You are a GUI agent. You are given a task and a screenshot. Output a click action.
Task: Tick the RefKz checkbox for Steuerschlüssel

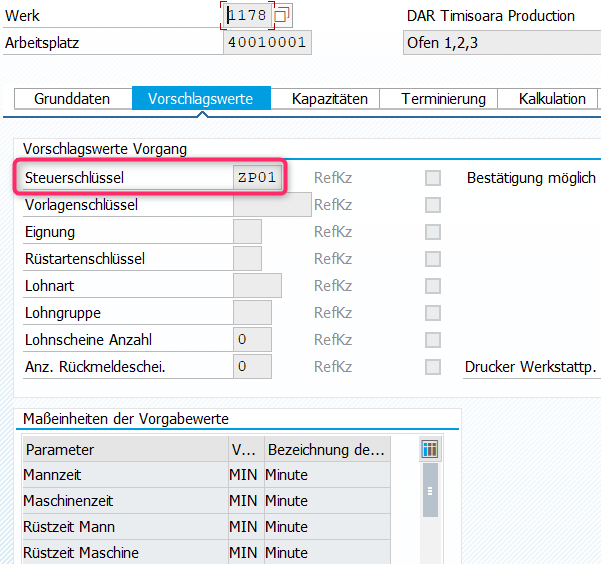(x=433, y=178)
